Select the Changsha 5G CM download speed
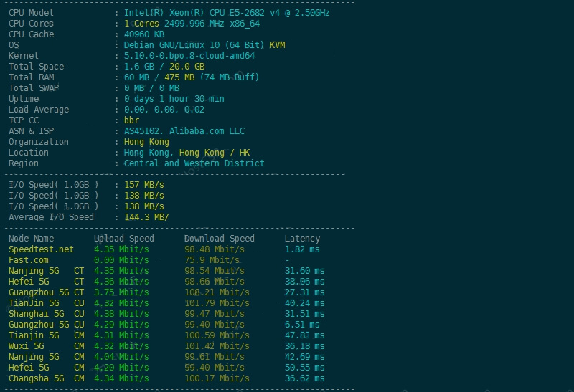Screen dimensions: 574x392 point(215,378)
